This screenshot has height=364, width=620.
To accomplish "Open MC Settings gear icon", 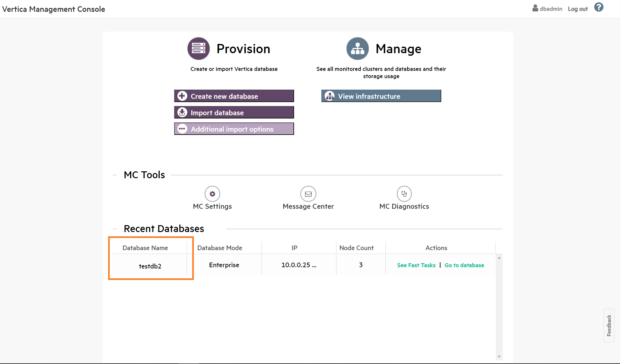I will pos(212,194).
